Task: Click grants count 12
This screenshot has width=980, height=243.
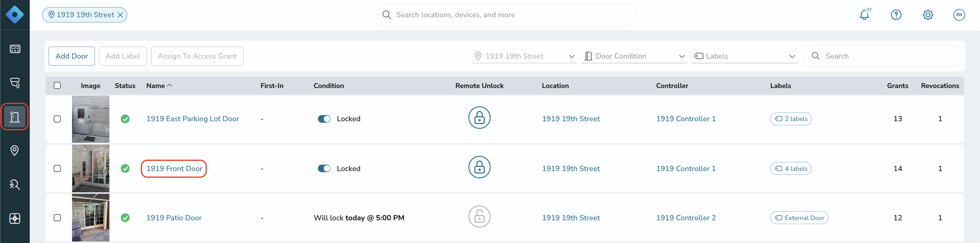Action: click(x=898, y=218)
